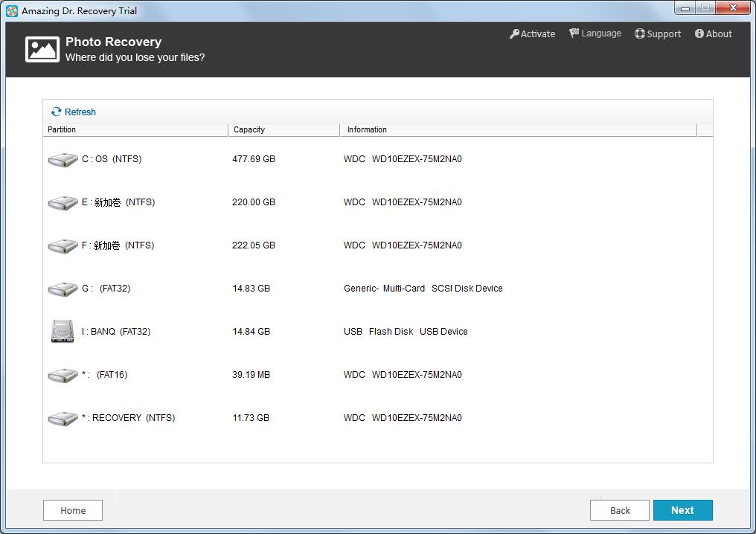Click 'Generic- Multi-Card SCSI Disk Device' text
The image size is (756, 534).
click(x=423, y=289)
